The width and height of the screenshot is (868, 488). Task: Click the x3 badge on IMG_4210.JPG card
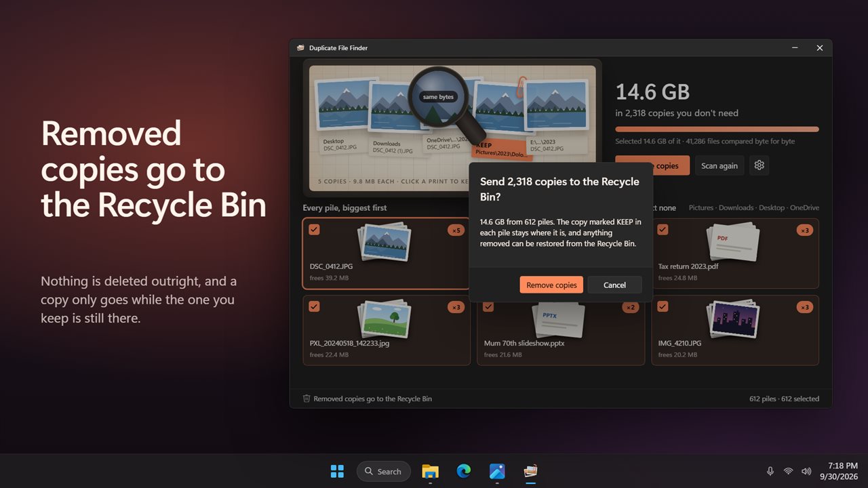pyautogui.click(x=805, y=307)
